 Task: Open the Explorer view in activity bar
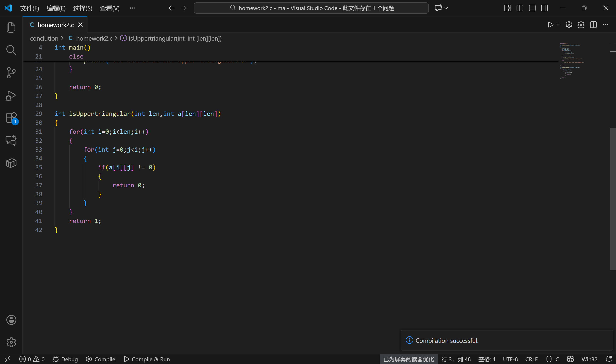(x=11, y=27)
